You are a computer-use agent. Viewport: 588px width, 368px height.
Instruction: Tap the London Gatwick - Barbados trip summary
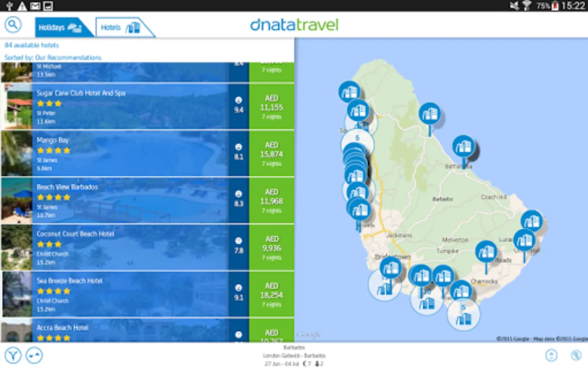point(294,355)
